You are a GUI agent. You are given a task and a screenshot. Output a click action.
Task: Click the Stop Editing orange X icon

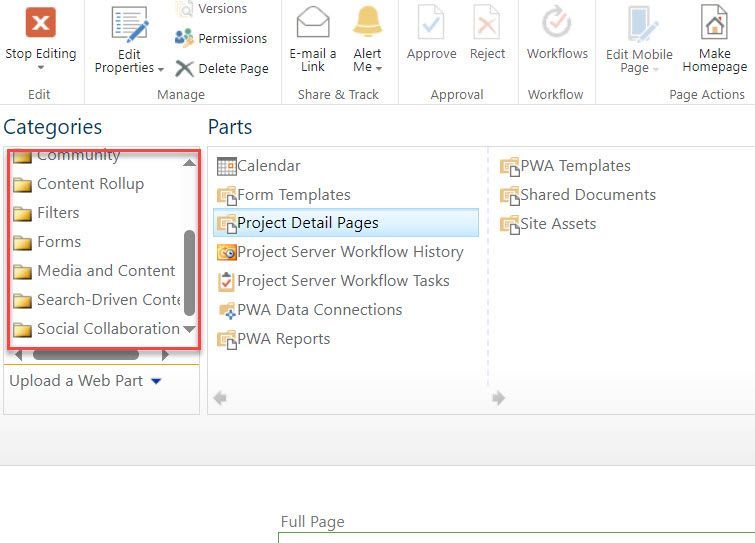(x=40, y=22)
